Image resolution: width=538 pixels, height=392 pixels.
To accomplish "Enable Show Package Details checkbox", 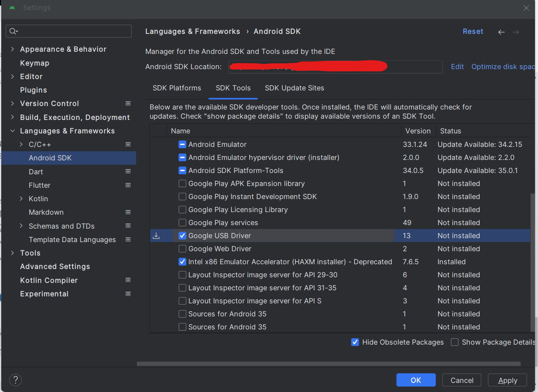I will tap(454, 342).
